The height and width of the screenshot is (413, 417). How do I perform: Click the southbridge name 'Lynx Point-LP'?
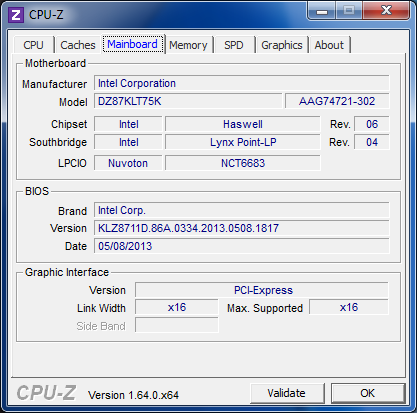[x=243, y=142]
